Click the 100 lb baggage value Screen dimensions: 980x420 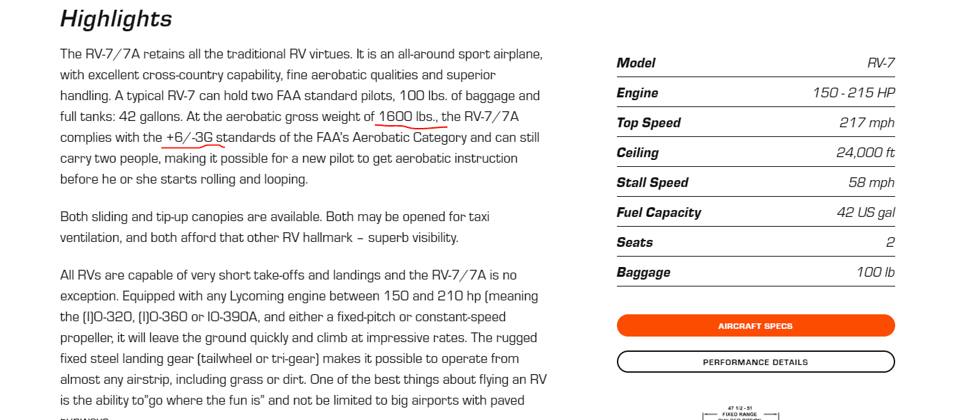875,273
